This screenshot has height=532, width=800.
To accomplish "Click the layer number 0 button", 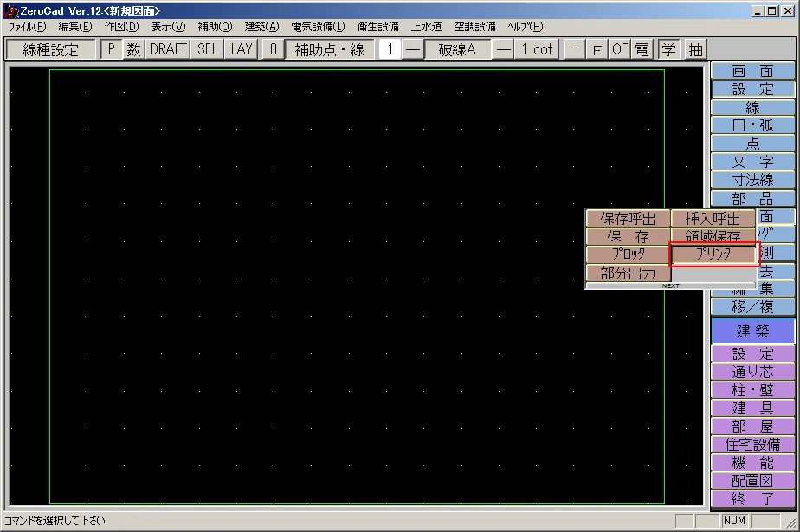I will (x=272, y=49).
